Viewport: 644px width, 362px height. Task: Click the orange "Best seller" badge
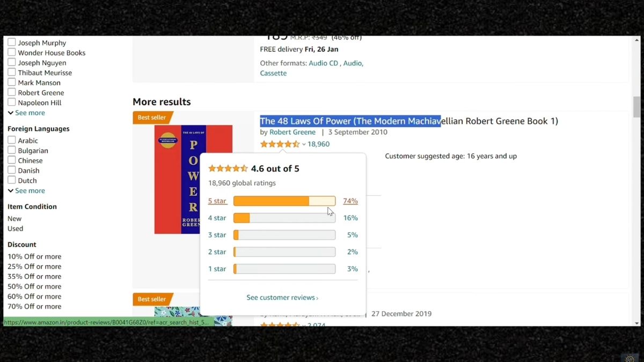click(152, 117)
